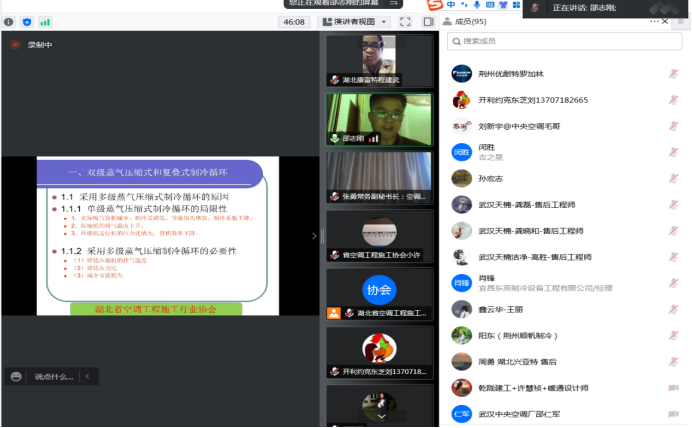The width and height of the screenshot is (692, 428).
Task: Open the 演讲者视图 view dropdown
Action: 355,22
